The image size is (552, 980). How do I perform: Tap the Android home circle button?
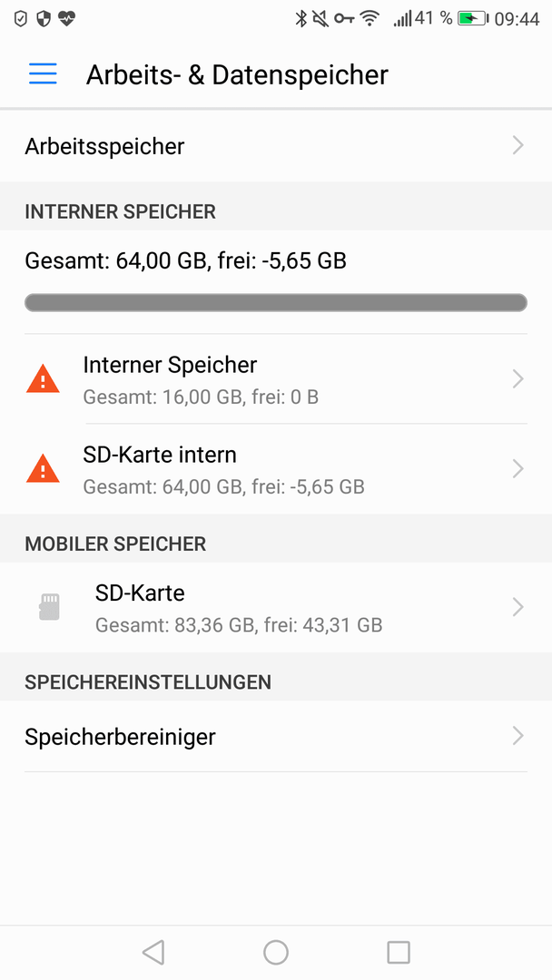point(276,953)
